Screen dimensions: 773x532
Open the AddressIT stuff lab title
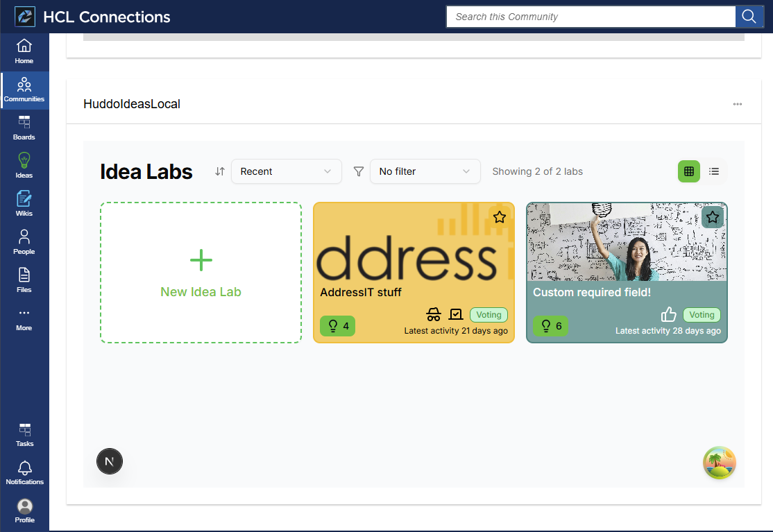pyautogui.click(x=361, y=292)
